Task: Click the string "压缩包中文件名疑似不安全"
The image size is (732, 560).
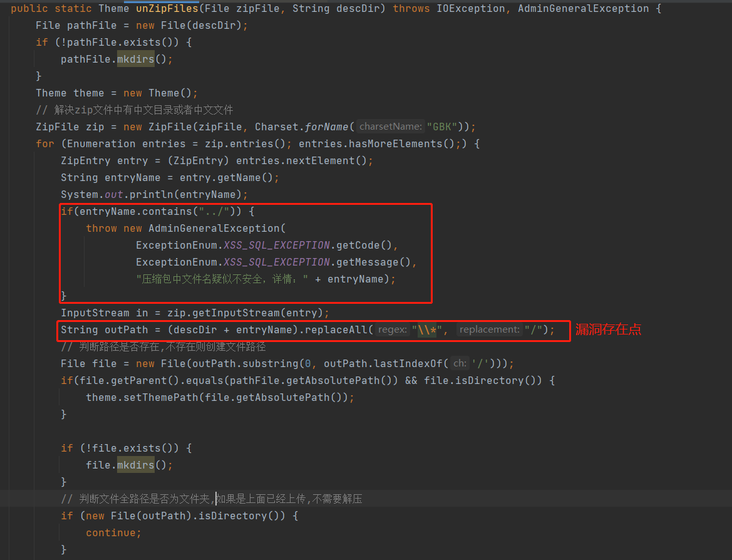Action: [222, 279]
